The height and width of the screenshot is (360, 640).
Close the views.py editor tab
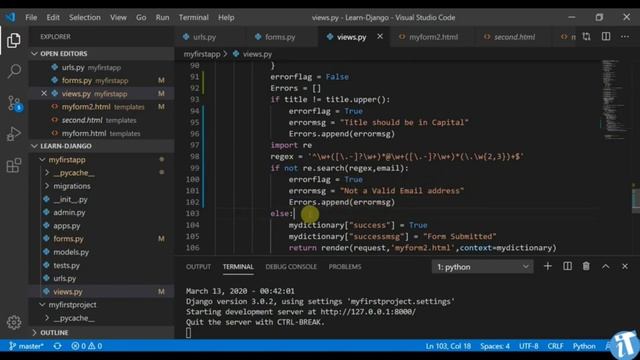pos(380,36)
